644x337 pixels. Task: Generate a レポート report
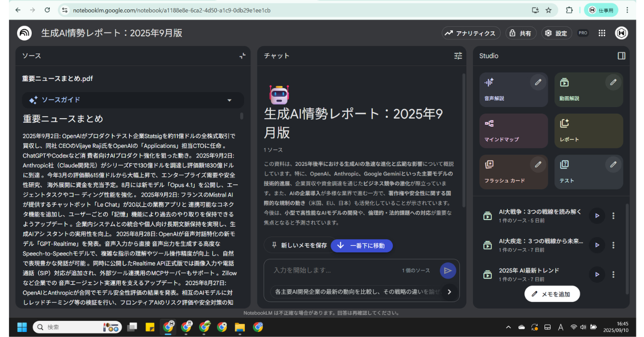pyautogui.click(x=589, y=131)
